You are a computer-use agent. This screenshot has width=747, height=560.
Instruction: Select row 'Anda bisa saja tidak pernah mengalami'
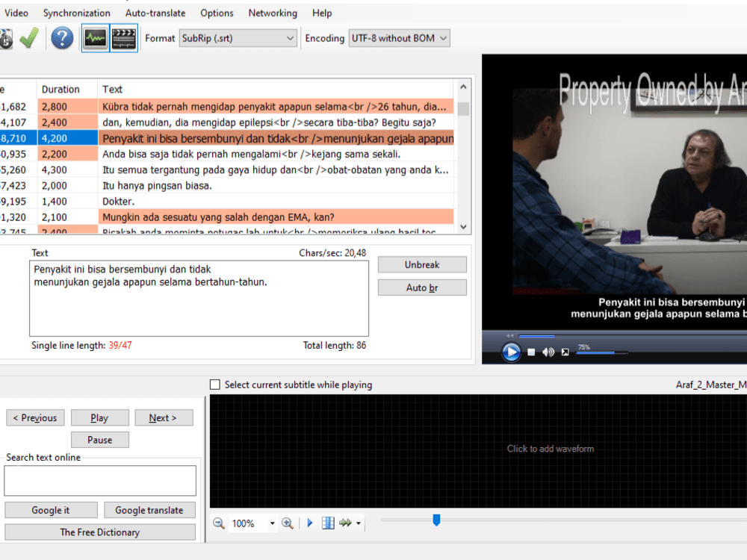pos(227,154)
